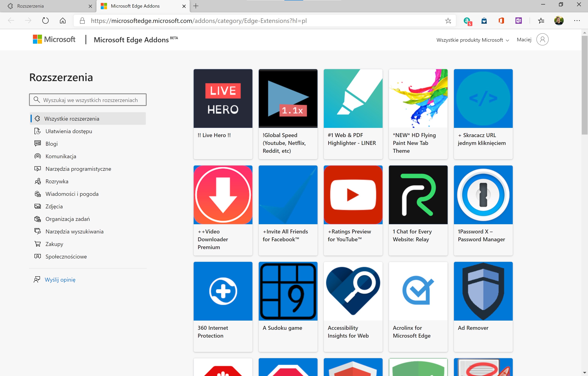Open Settings and more ellipsis menu
The height and width of the screenshot is (376, 588).
(x=577, y=21)
